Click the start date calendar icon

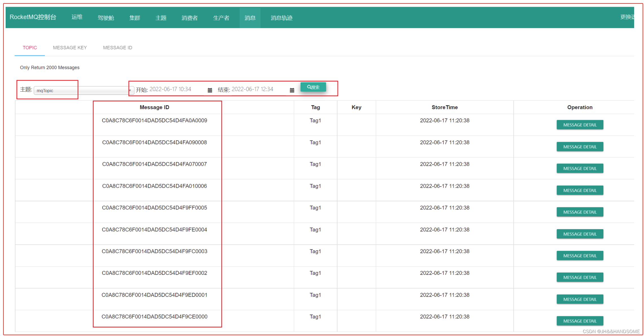tap(209, 90)
